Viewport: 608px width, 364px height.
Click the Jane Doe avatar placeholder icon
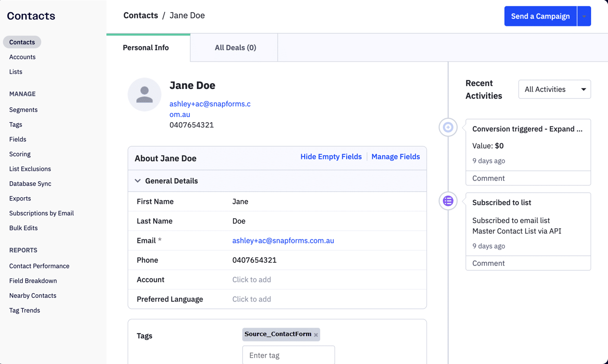pos(144,94)
